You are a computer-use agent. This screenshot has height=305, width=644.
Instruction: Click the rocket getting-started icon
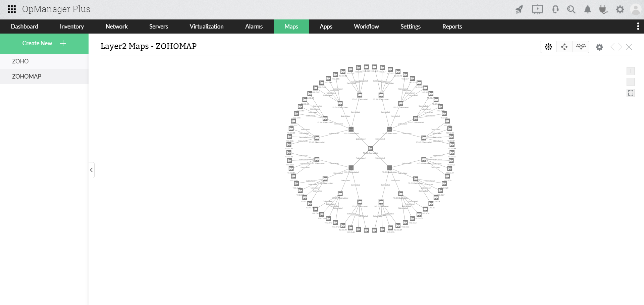(x=519, y=9)
